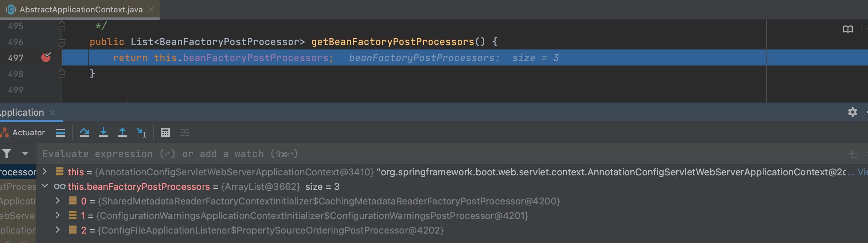The image size is (868, 243).
Task: Close the AbstractApplicationContext.java tab
Action: [151, 9]
